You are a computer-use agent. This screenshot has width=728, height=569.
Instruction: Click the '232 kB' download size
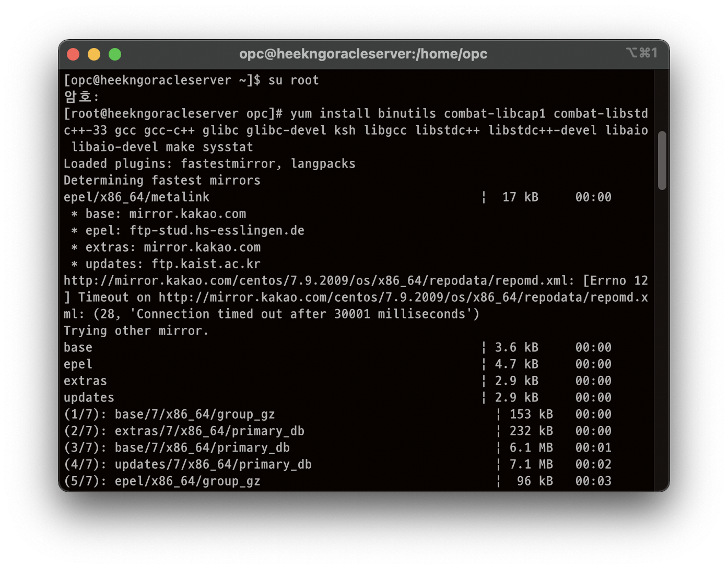[531, 431]
